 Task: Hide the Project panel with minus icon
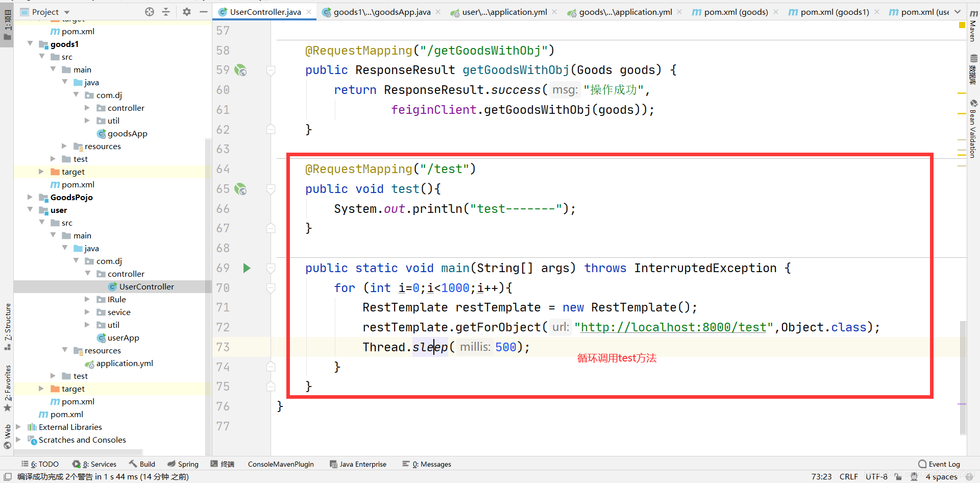[203, 12]
